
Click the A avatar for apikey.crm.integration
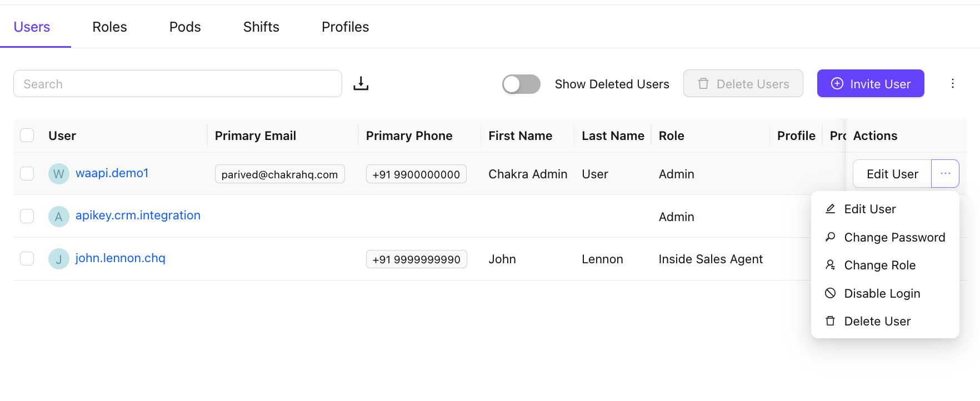tap(58, 217)
